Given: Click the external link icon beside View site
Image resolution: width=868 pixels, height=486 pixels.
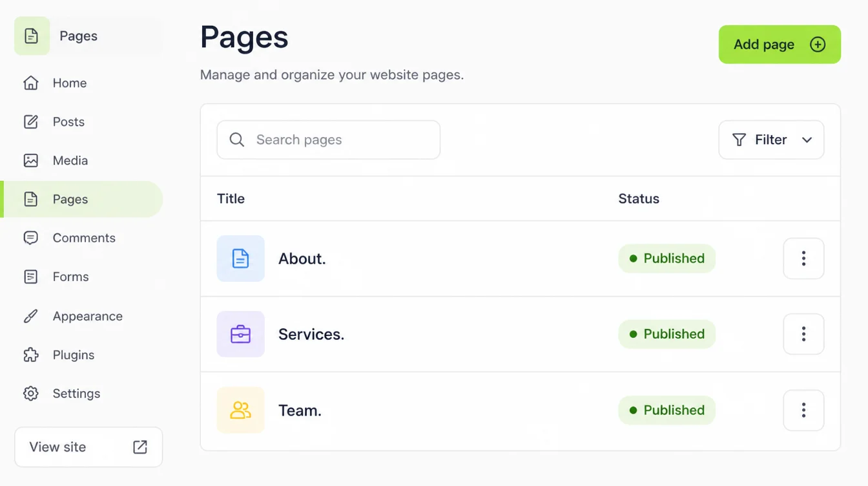Looking at the screenshot, I should click(140, 447).
